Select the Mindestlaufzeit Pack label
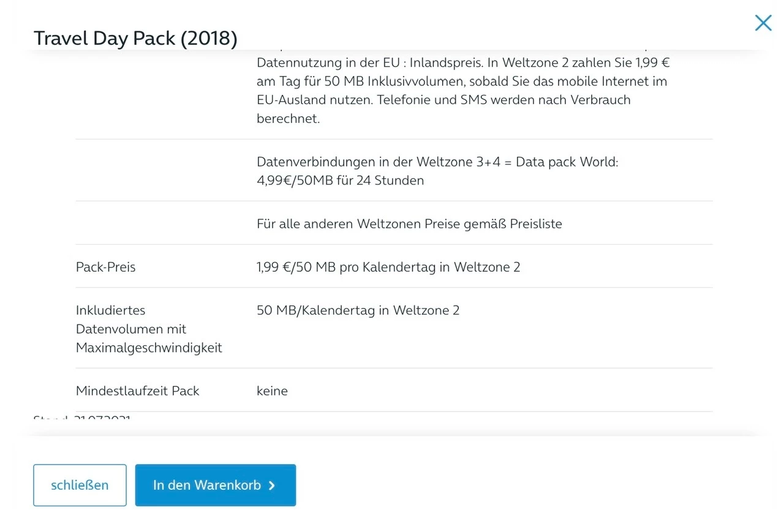 [x=137, y=391]
